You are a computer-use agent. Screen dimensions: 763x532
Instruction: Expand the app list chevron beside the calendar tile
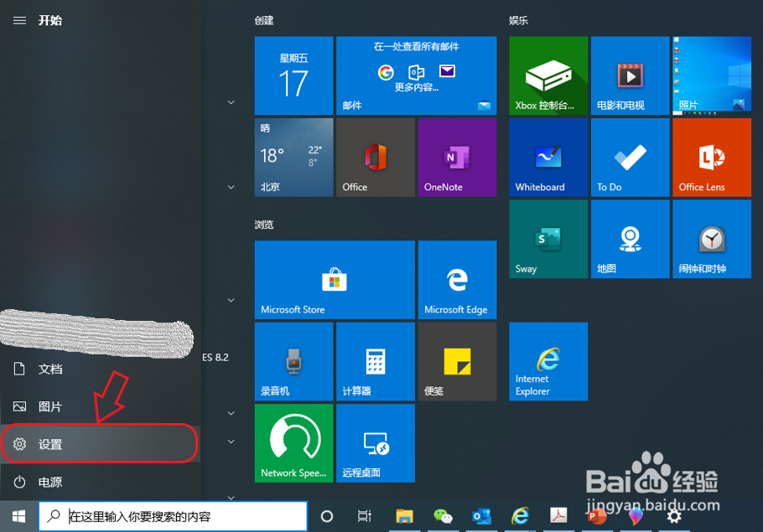click(x=231, y=102)
